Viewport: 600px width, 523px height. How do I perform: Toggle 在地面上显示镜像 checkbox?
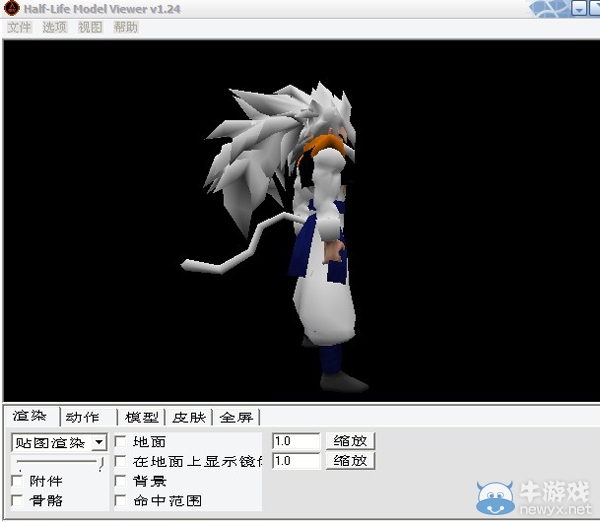[120, 461]
